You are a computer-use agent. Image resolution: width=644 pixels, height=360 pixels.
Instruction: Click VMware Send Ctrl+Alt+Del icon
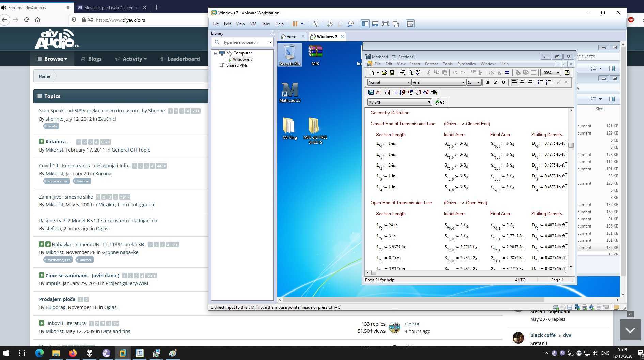coord(315,24)
